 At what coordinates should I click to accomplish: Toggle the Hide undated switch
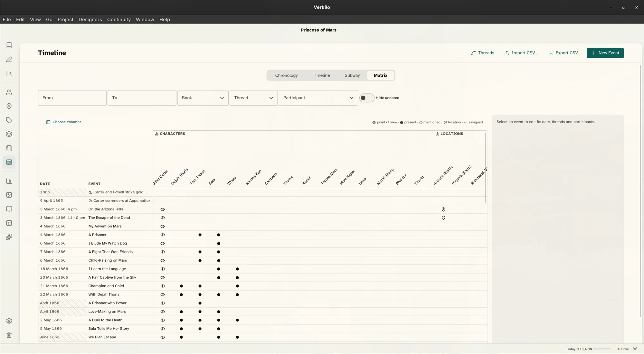[x=366, y=98]
